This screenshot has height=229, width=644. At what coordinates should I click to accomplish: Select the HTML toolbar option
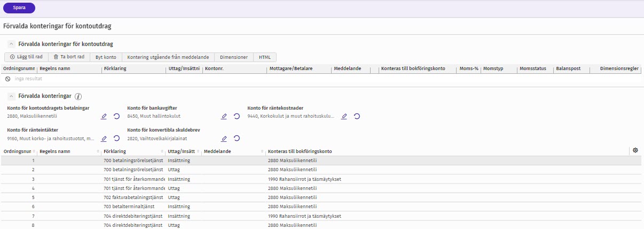coord(265,57)
